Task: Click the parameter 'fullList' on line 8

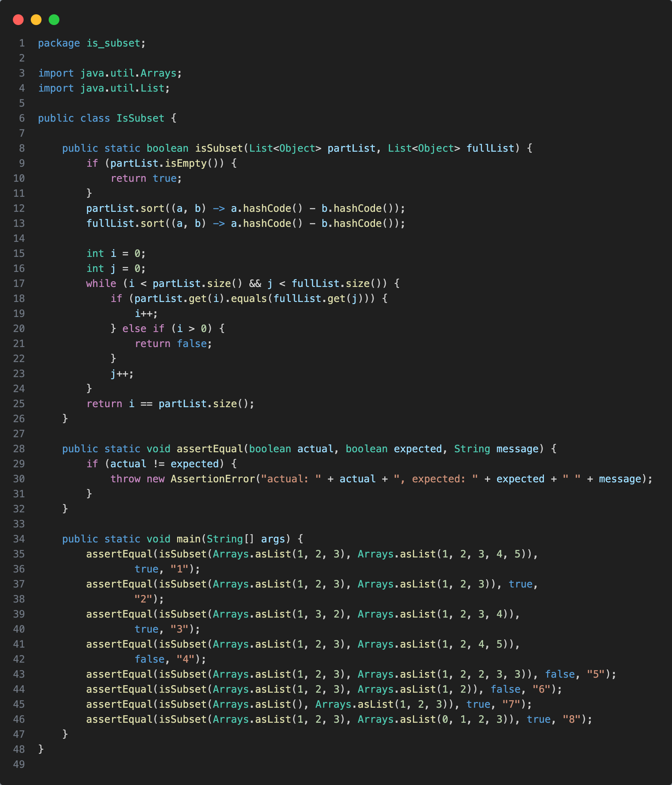Action: [x=490, y=148]
